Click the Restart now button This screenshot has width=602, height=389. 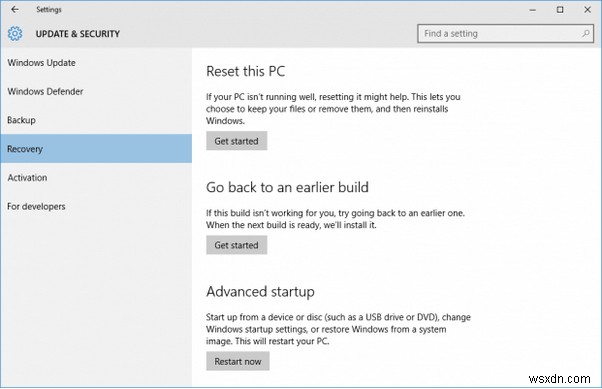coord(238,361)
